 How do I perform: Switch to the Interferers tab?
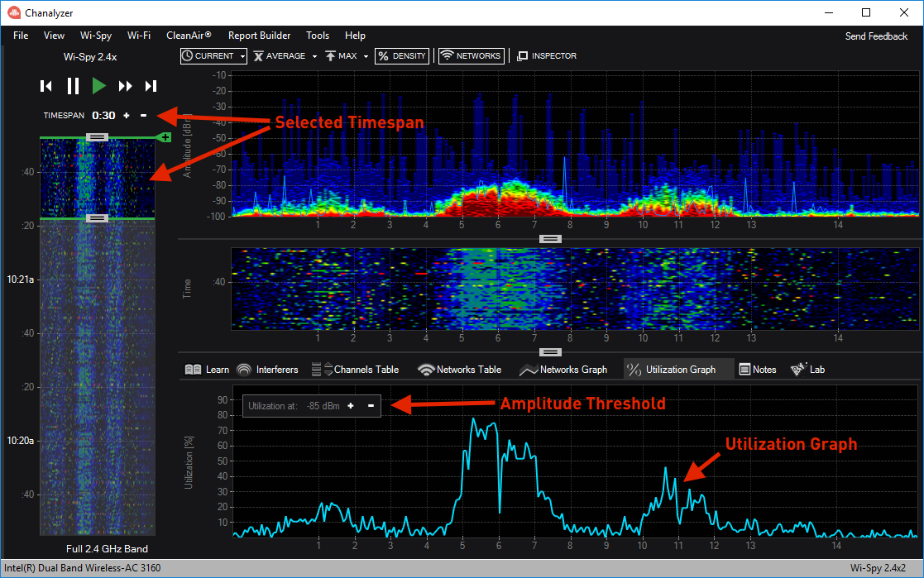coord(267,370)
